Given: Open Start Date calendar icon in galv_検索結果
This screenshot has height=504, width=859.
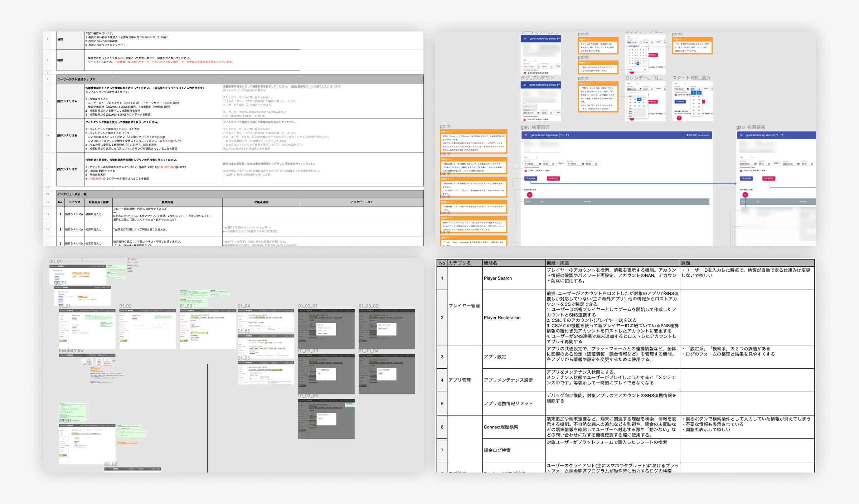Looking at the screenshot, I should (x=755, y=164).
